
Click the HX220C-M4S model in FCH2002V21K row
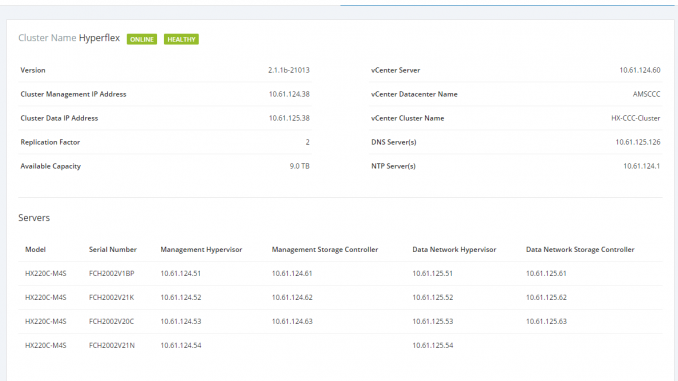click(46, 298)
